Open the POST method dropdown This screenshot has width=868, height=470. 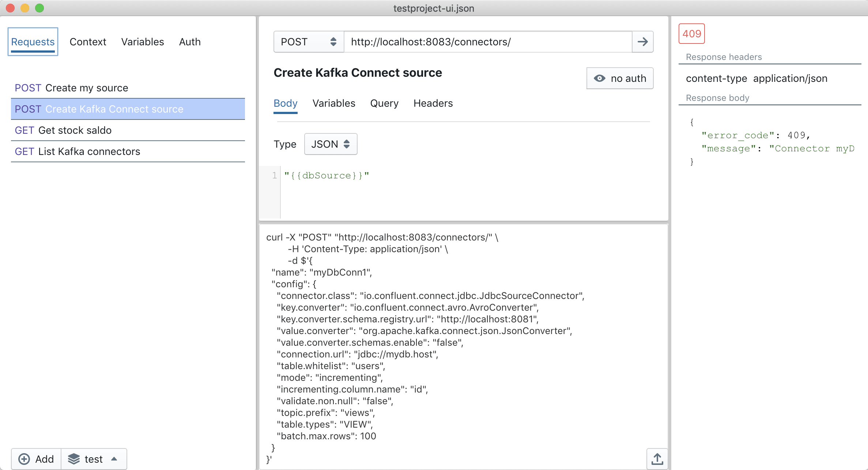coord(309,42)
